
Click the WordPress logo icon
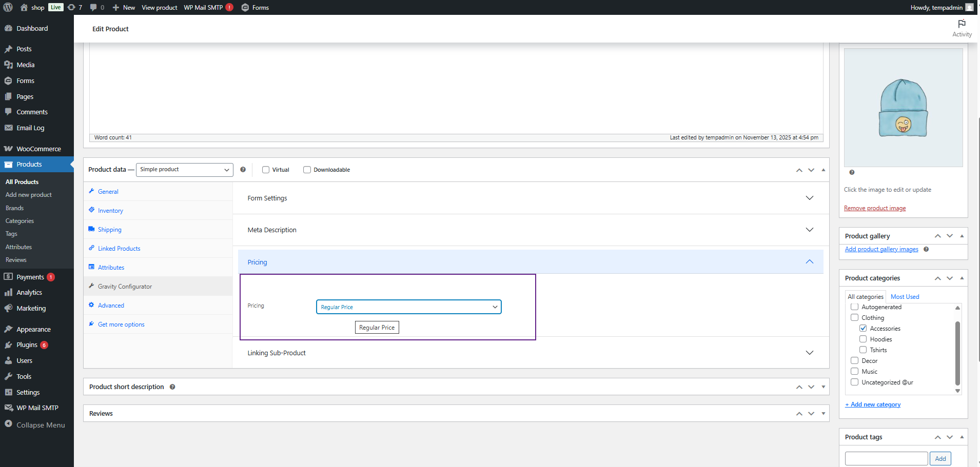(x=8, y=7)
